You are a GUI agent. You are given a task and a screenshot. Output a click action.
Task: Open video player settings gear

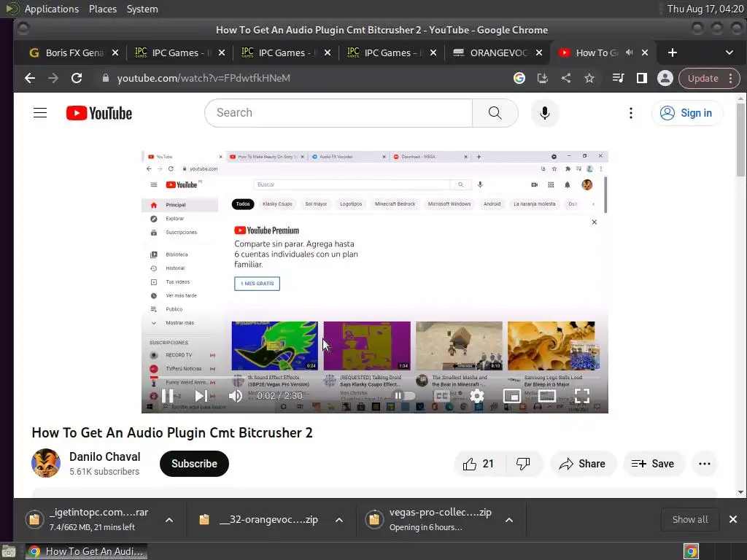coord(477,396)
